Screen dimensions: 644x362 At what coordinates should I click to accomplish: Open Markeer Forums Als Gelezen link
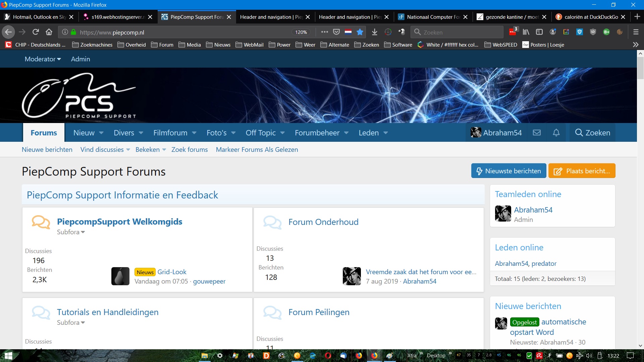tap(257, 149)
